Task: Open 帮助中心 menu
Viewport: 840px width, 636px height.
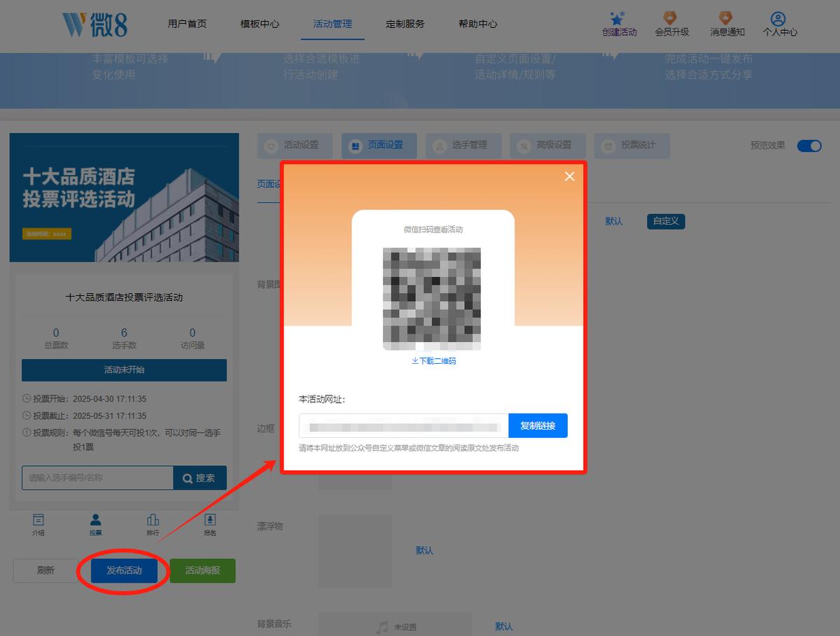Action: pos(478,24)
